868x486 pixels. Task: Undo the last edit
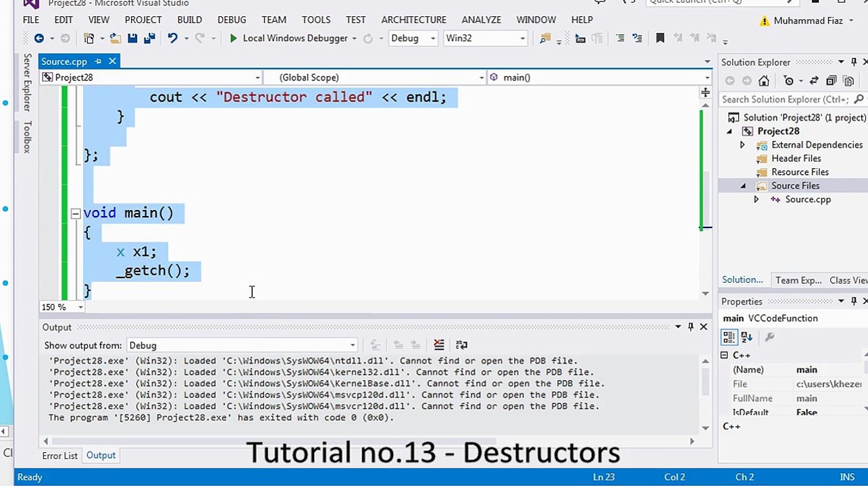[173, 38]
